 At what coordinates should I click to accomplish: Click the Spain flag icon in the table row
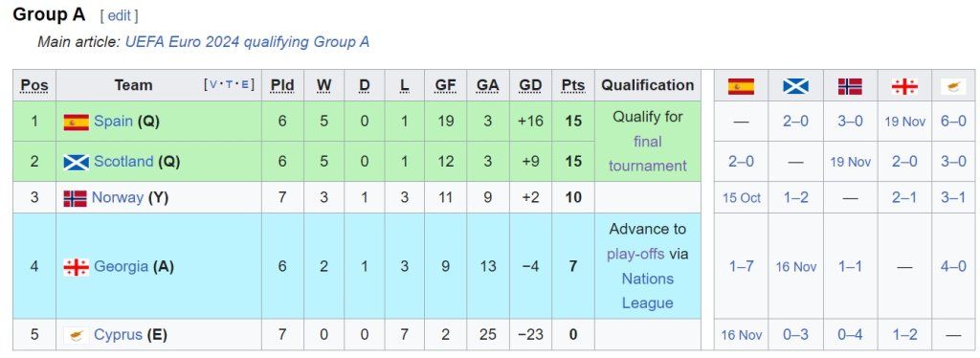(x=76, y=122)
